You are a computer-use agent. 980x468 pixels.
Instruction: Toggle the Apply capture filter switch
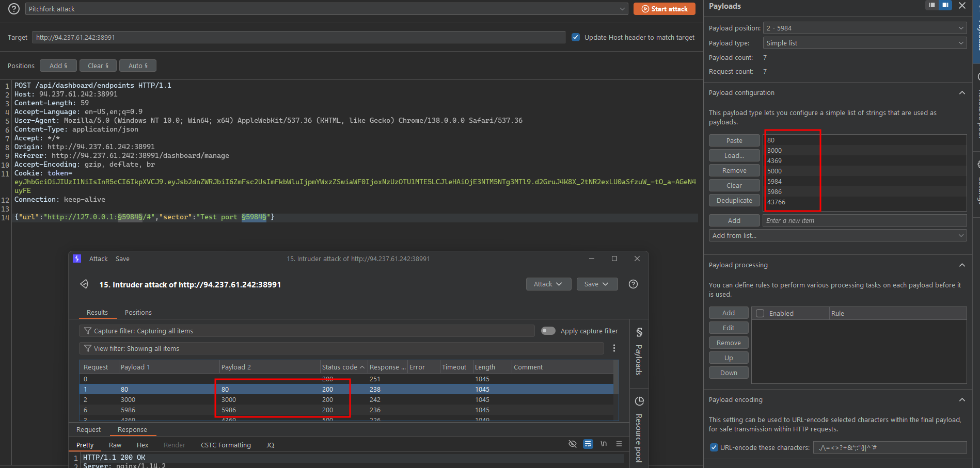pyautogui.click(x=548, y=331)
